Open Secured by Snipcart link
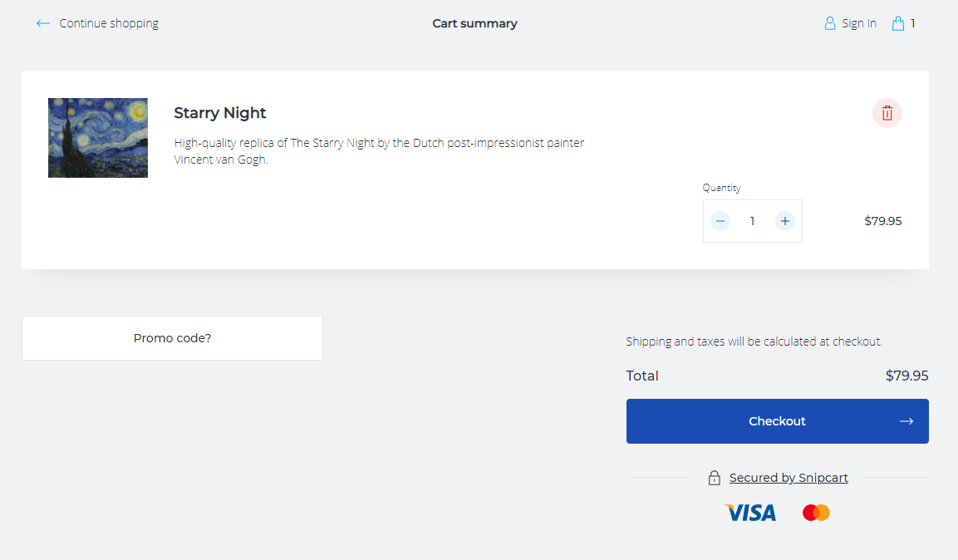The width and height of the screenshot is (958, 560). [789, 478]
